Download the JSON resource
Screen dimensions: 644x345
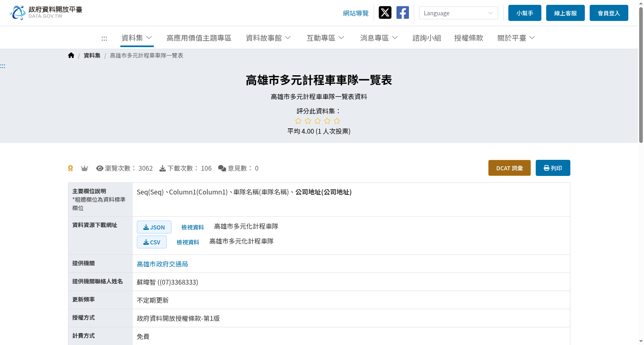[154, 227]
